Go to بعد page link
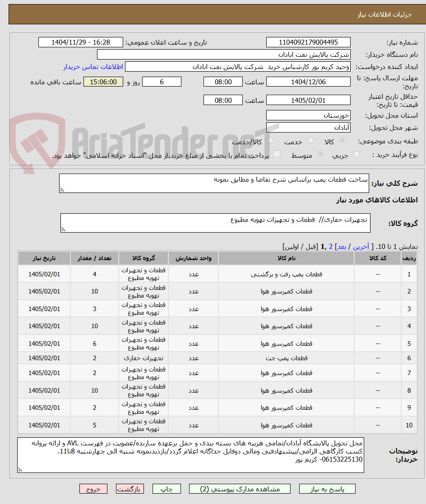Viewport: 426px width, 504px height. (x=341, y=247)
